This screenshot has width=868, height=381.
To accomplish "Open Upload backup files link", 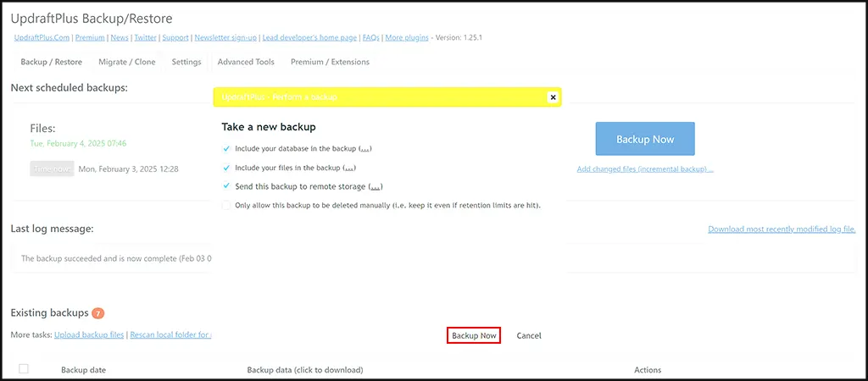I will click(89, 335).
